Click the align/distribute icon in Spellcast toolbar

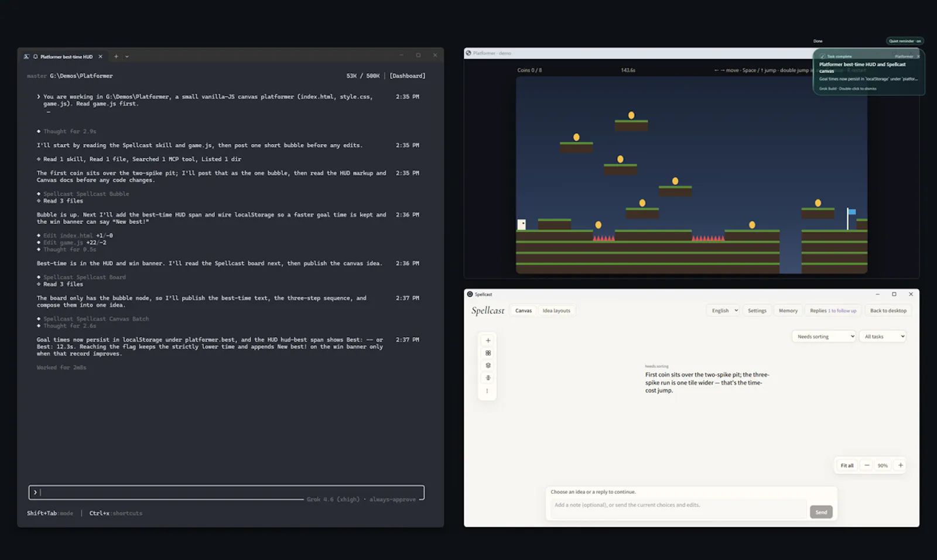(488, 378)
